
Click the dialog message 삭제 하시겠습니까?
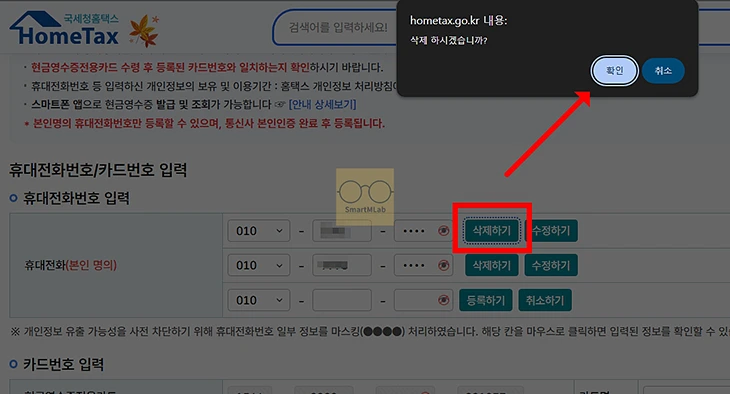(448, 41)
